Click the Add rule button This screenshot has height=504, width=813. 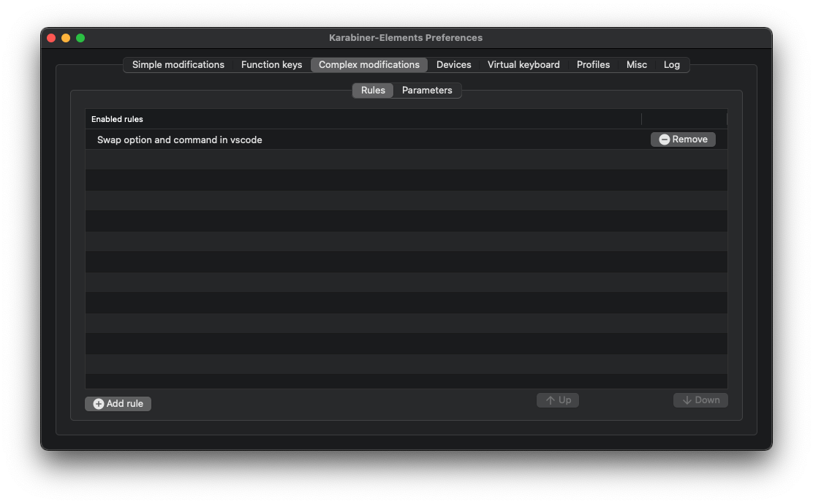(x=118, y=403)
